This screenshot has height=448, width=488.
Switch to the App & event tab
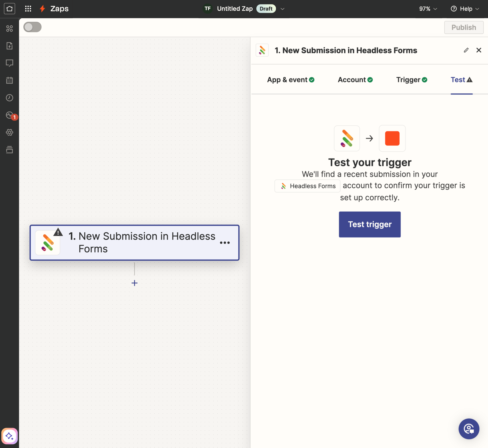(x=291, y=80)
